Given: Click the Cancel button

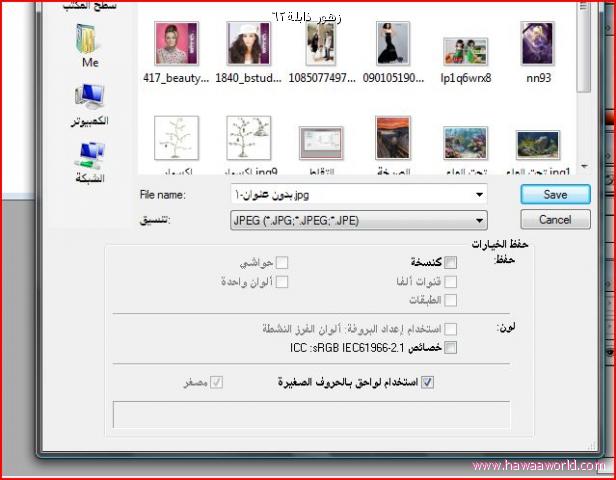Looking at the screenshot, I should [555, 219].
